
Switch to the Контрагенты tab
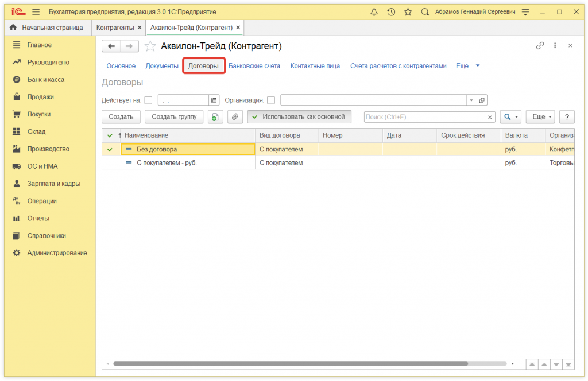click(115, 27)
